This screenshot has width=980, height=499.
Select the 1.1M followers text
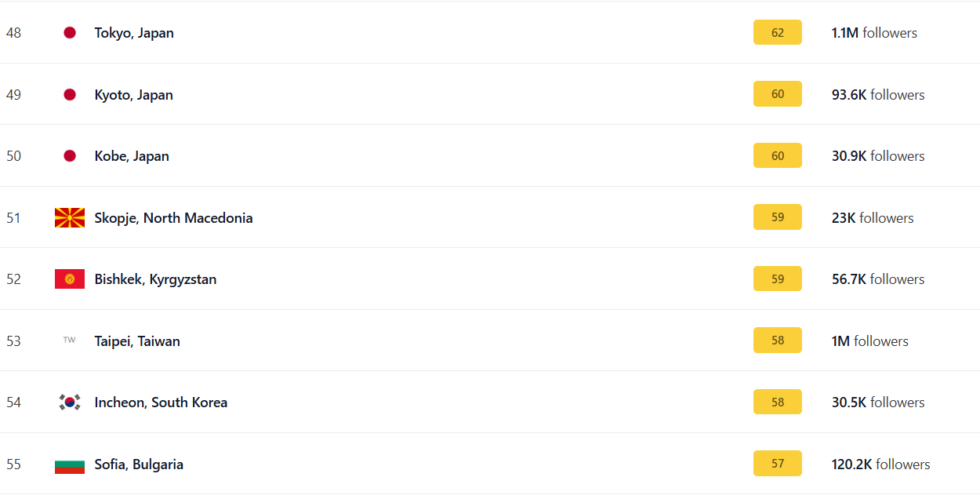pos(874,33)
